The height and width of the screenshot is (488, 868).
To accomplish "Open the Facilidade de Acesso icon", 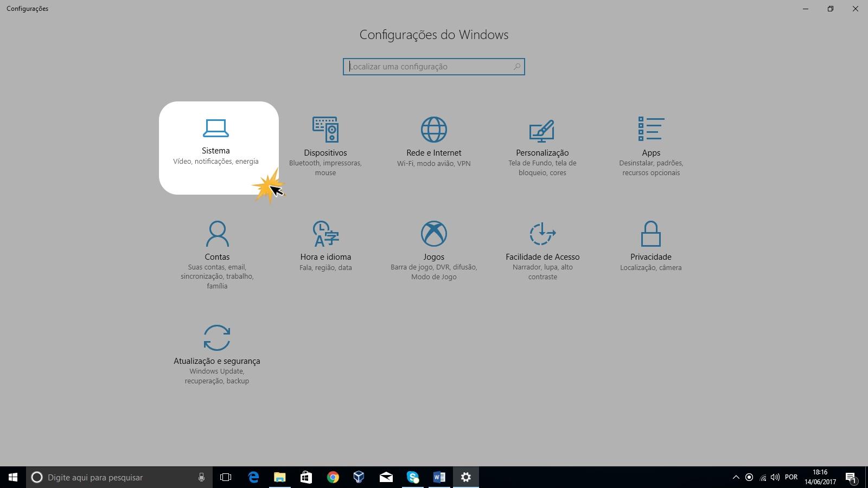I will [x=542, y=234].
